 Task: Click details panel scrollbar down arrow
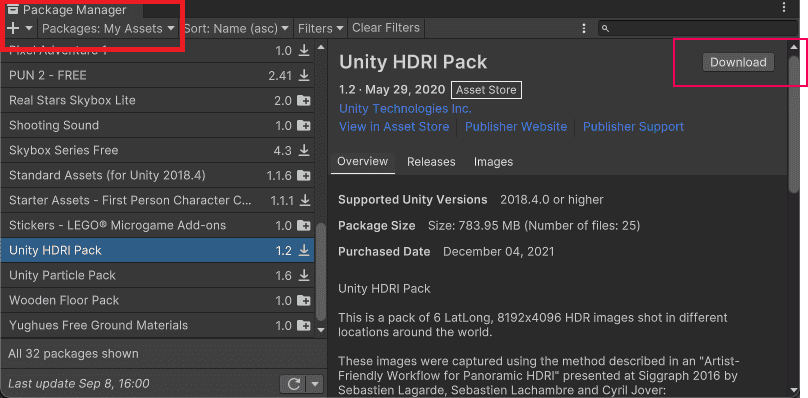794,391
